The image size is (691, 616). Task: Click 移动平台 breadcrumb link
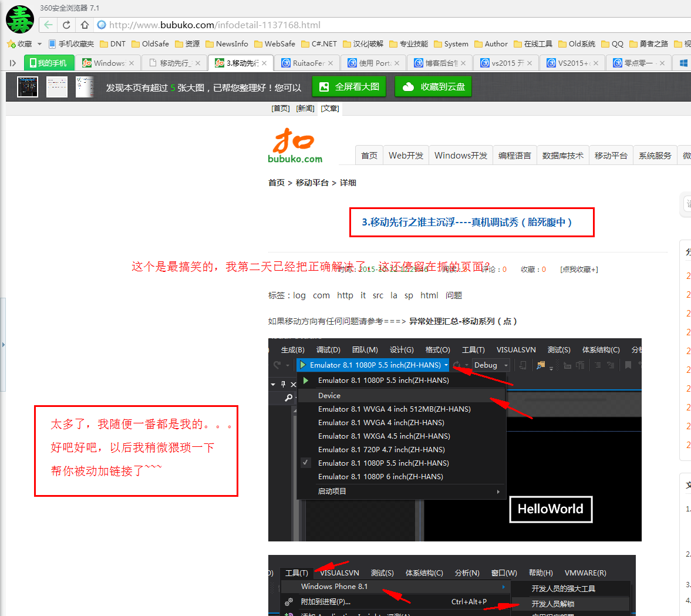click(312, 183)
